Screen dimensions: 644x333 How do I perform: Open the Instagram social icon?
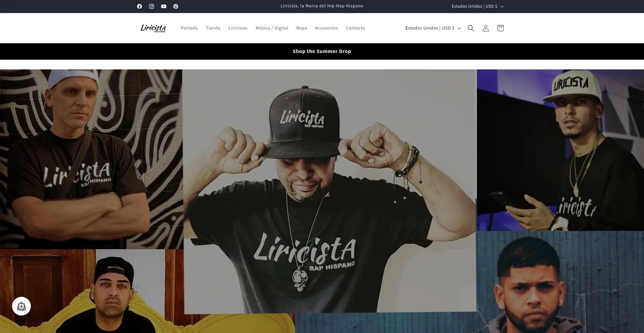(x=152, y=6)
